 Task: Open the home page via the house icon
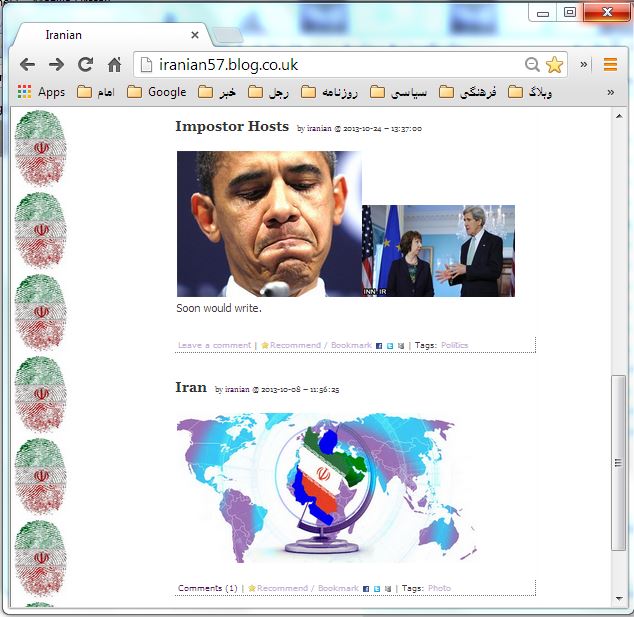tap(114, 65)
